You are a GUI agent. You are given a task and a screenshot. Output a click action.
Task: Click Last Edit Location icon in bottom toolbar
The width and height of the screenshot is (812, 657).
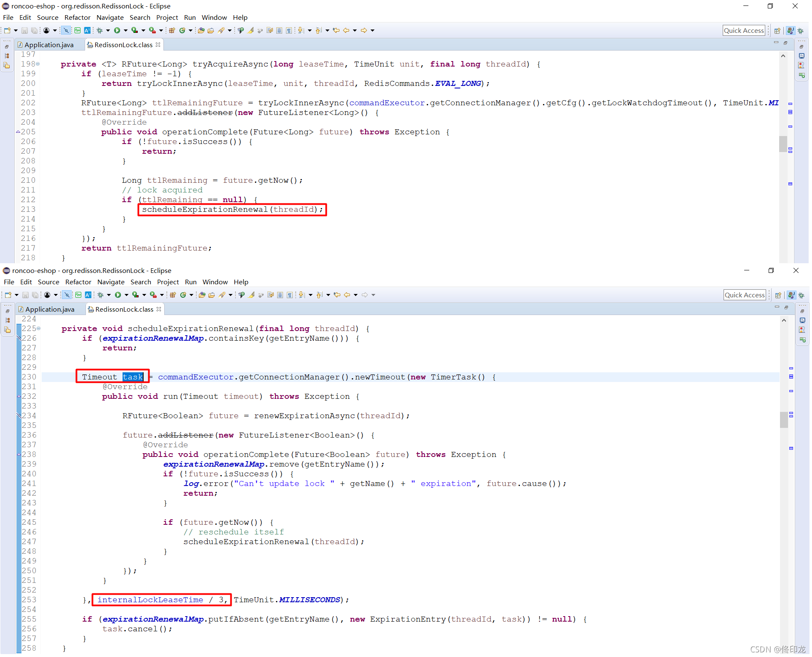[337, 295]
